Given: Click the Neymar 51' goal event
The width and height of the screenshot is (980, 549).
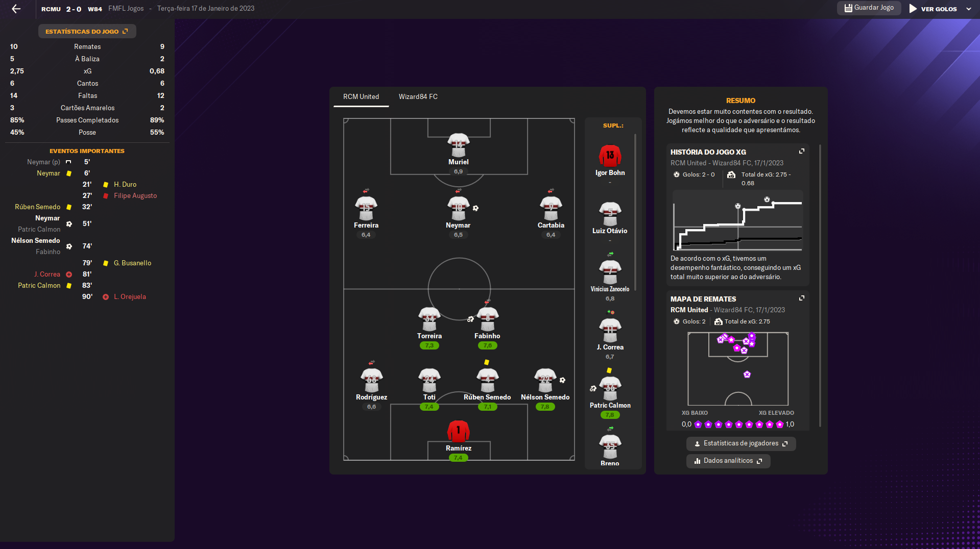Looking at the screenshot, I should pyautogui.click(x=47, y=218).
